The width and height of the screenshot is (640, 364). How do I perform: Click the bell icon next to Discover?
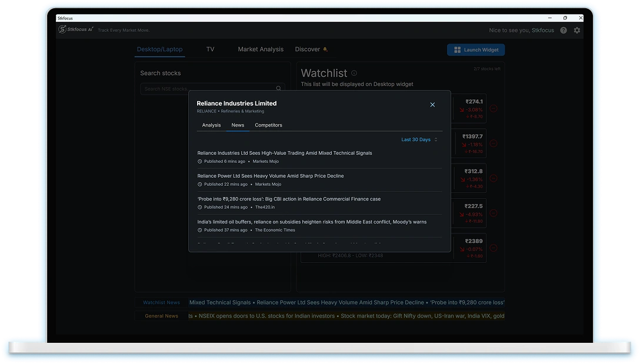point(325,49)
